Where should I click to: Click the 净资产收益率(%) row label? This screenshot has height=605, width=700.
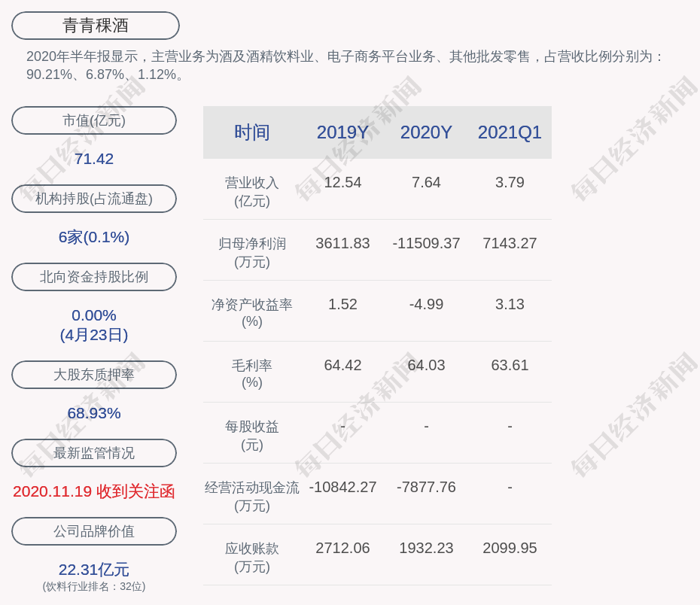tap(252, 313)
